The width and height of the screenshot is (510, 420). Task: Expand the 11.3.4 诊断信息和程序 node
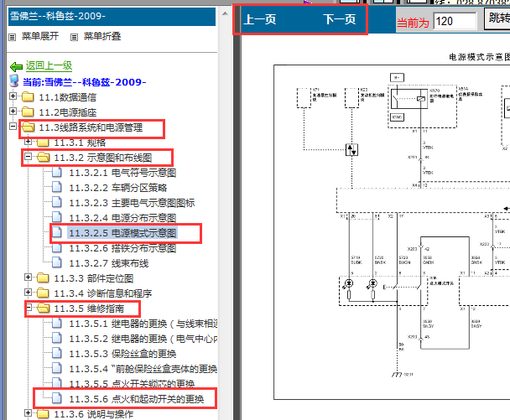(x=28, y=292)
